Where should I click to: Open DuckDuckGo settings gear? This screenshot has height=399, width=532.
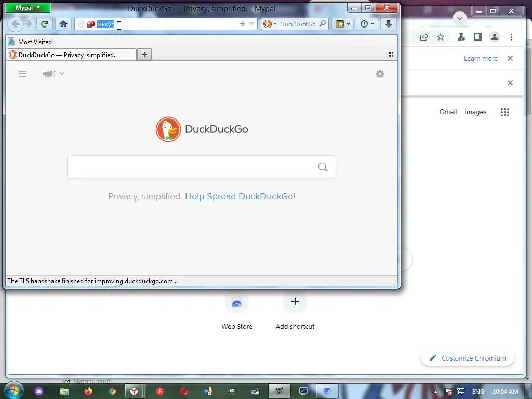coord(380,74)
